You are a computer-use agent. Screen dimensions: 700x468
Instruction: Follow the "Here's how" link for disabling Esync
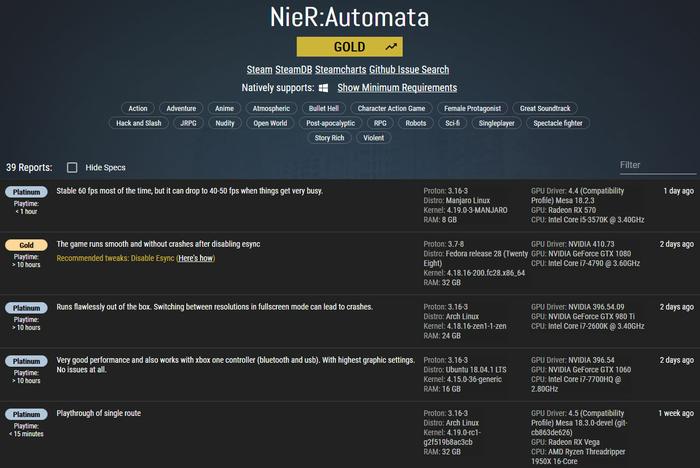tap(196, 258)
